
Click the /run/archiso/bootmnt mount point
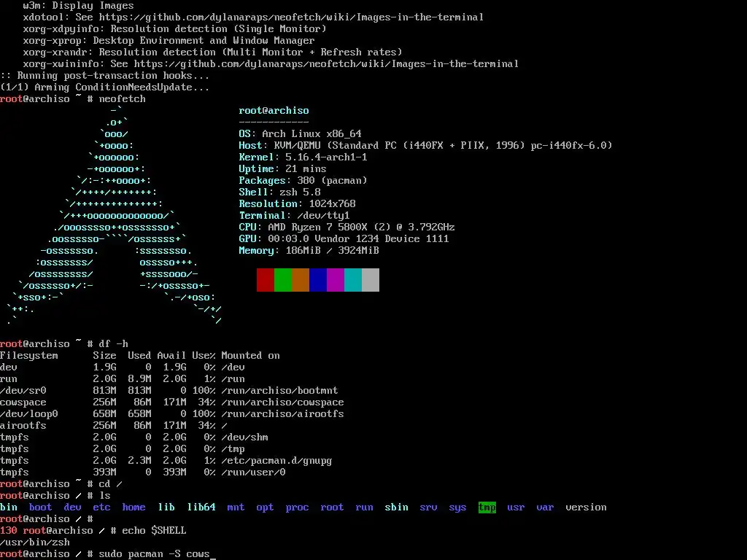pos(279,391)
